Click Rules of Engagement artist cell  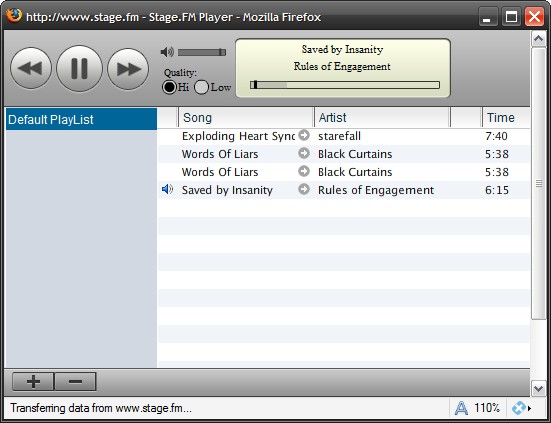[x=376, y=190]
